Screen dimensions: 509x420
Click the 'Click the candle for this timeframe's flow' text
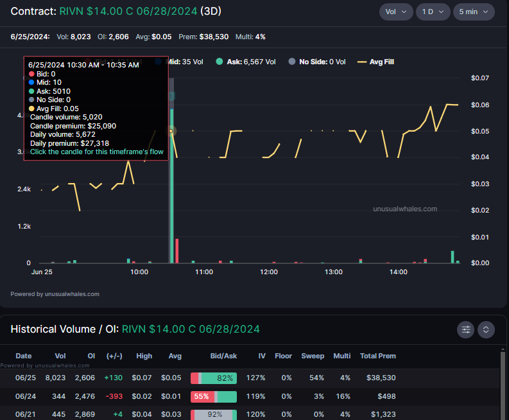coord(97,152)
